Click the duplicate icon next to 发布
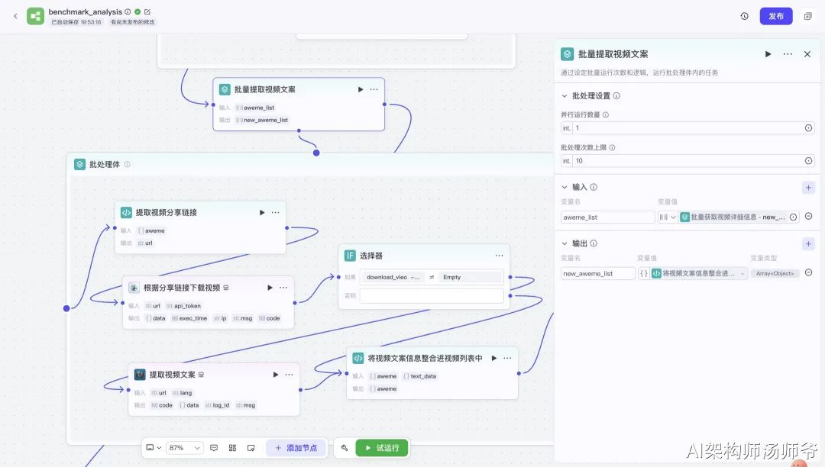The width and height of the screenshot is (825, 468). click(808, 16)
